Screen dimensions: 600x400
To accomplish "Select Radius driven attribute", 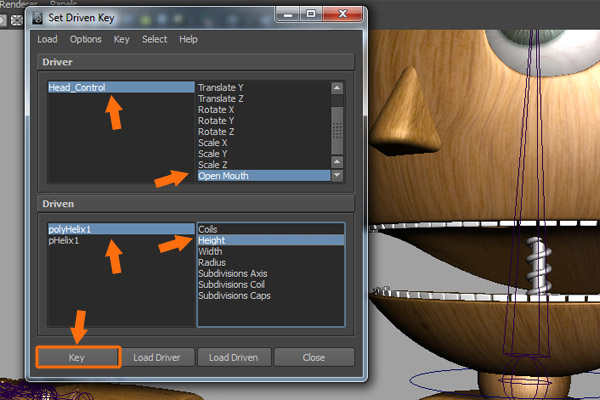I will pos(271,263).
